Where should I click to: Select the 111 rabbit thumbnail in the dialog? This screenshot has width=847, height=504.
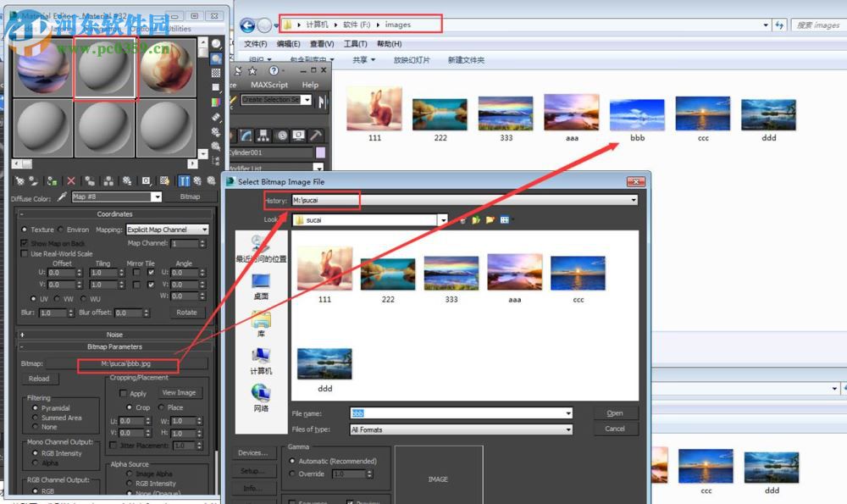click(x=323, y=271)
